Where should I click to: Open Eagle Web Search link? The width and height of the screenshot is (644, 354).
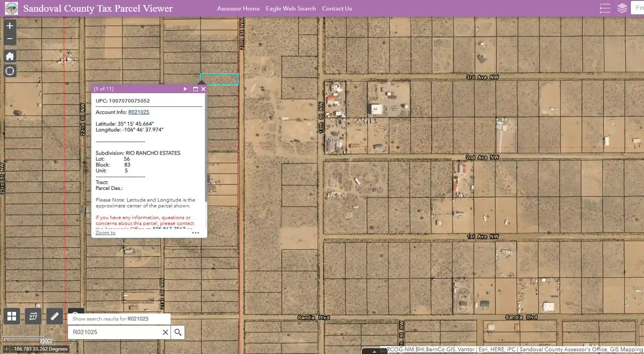[x=291, y=9]
